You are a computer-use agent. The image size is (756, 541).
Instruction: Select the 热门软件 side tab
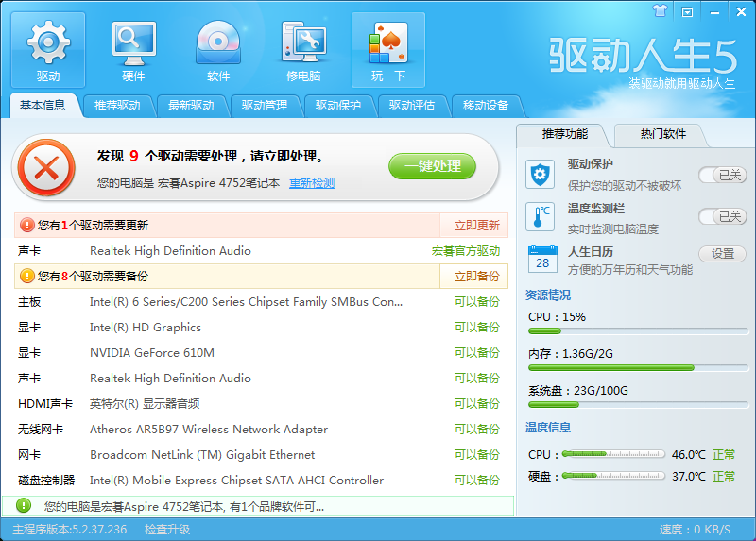coord(663,134)
